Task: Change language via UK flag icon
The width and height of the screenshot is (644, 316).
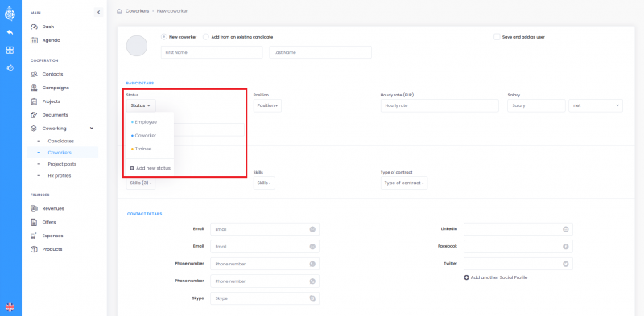Action: click(x=10, y=307)
